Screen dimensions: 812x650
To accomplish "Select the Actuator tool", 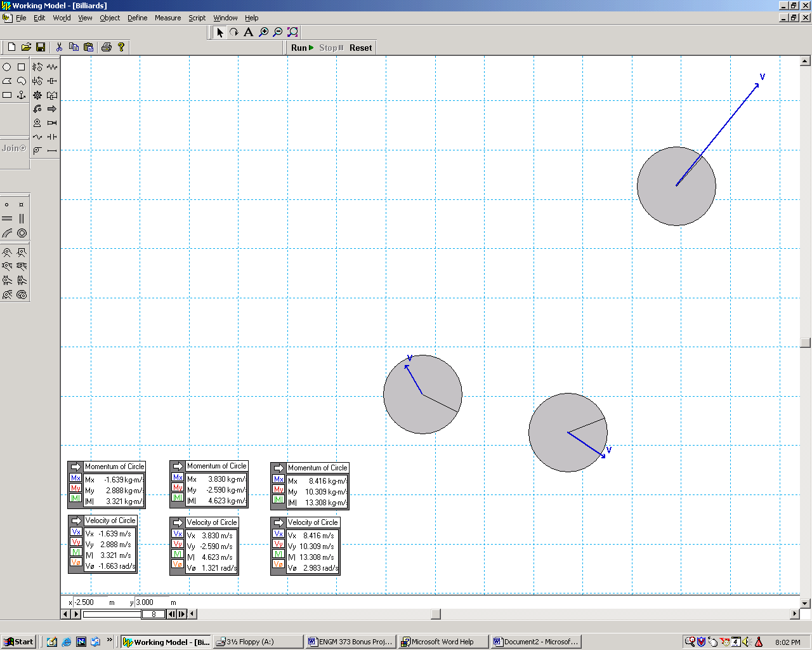I will click(52, 123).
